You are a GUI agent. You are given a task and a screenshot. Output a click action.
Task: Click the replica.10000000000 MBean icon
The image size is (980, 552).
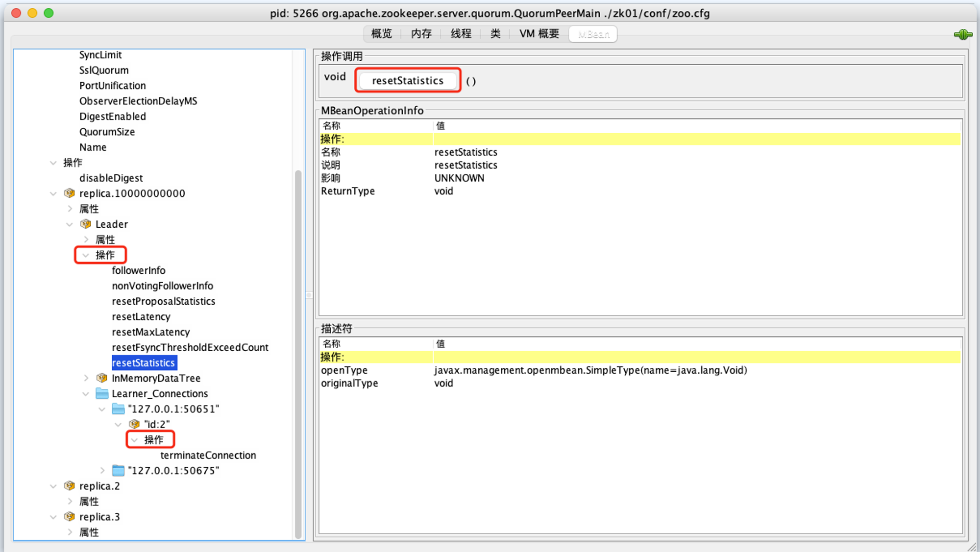point(70,193)
